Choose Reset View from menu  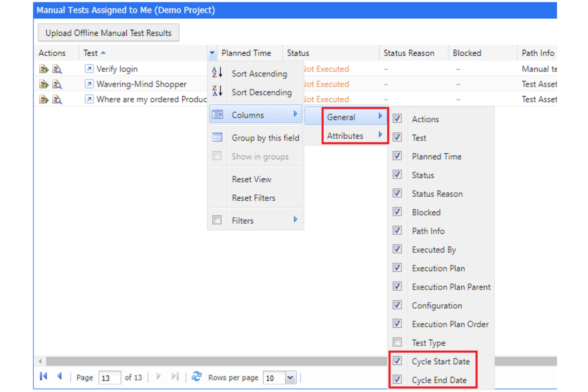255,179
